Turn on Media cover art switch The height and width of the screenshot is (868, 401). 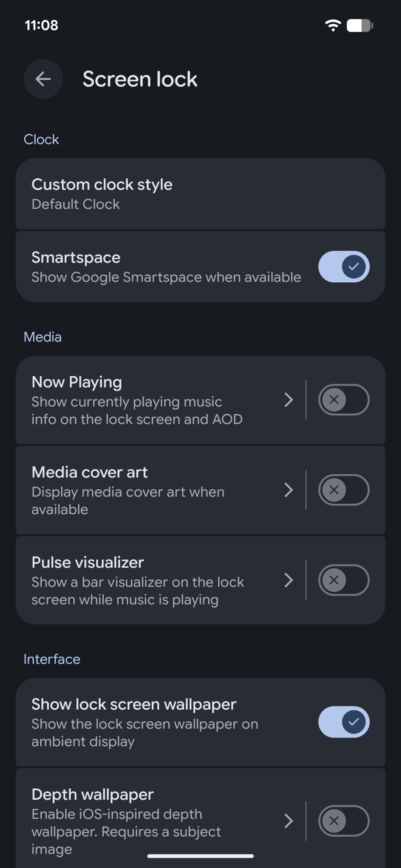344,490
